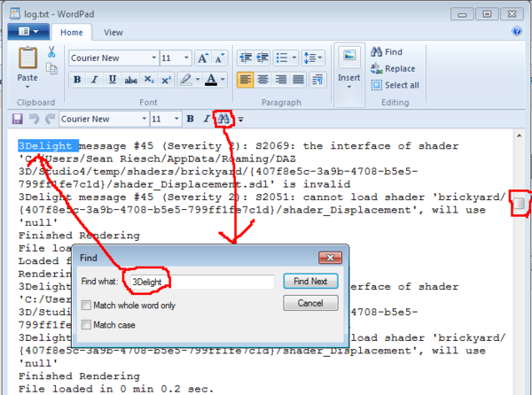Click the first 'Finished Rendering' line
Image resolution: width=532 pixels, height=395 pixels.
point(79,236)
